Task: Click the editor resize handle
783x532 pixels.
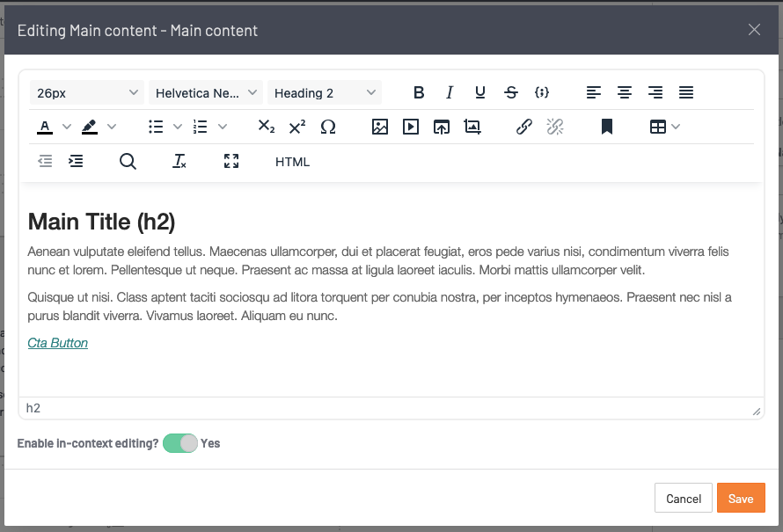Action: coord(757,412)
